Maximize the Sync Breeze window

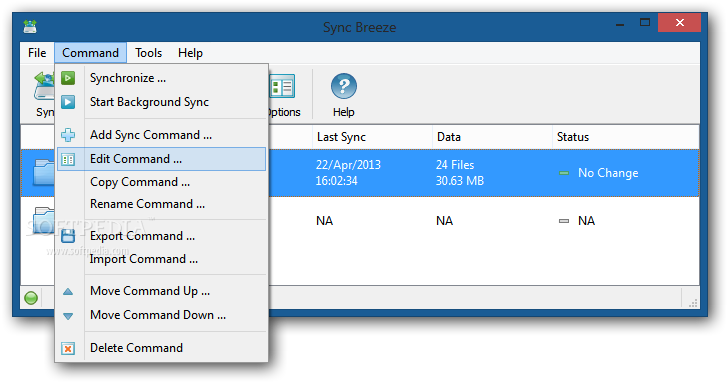pos(645,22)
